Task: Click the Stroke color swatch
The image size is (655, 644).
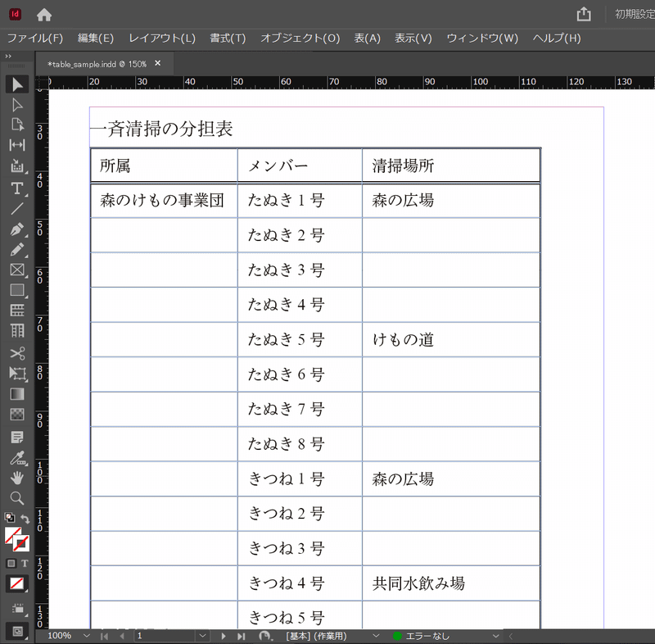Action: click(21, 543)
